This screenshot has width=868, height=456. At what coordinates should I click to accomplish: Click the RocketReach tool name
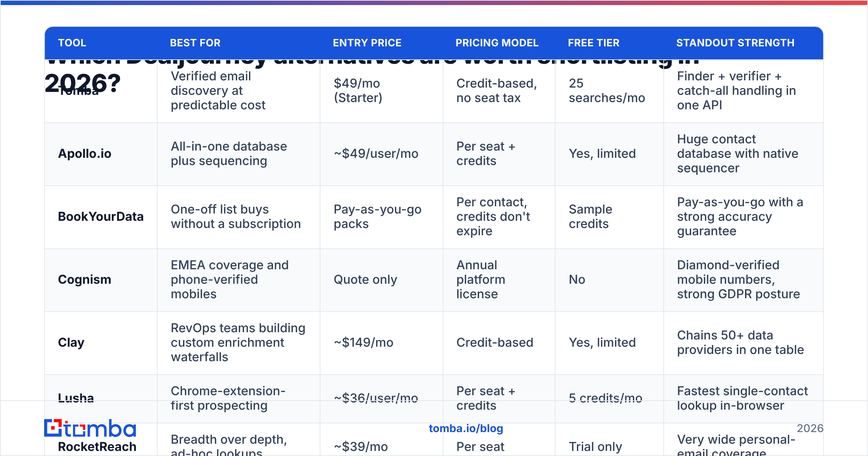pyautogui.click(x=97, y=447)
